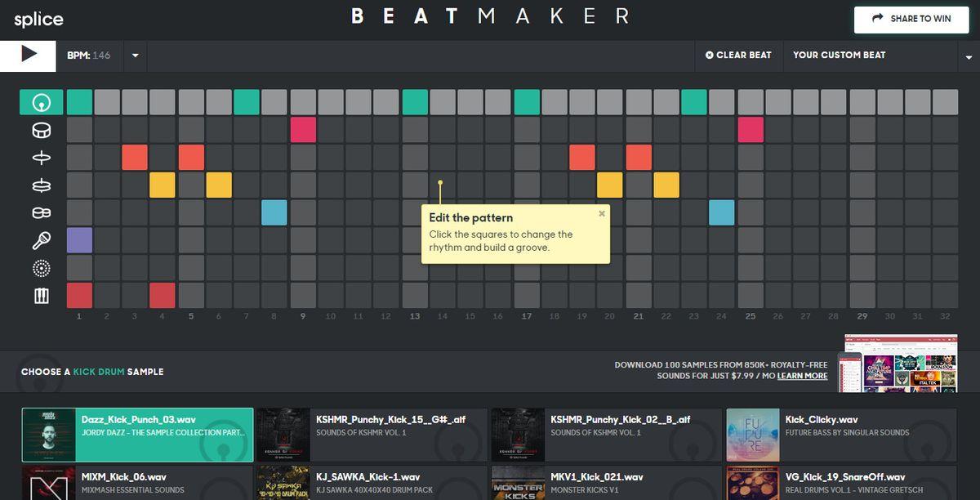Enable keys row step 32
980x500 pixels.
[946, 296]
